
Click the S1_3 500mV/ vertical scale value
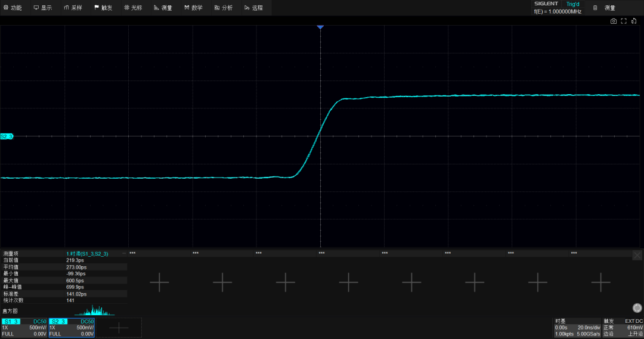click(38, 328)
